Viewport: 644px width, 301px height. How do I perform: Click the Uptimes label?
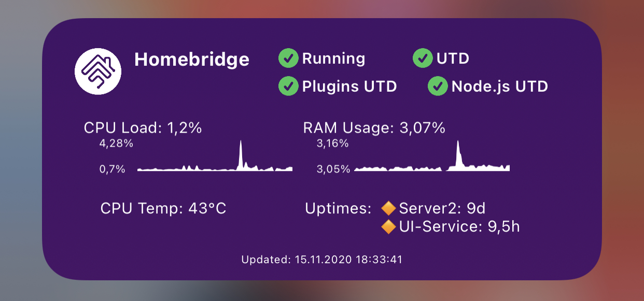(338, 209)
